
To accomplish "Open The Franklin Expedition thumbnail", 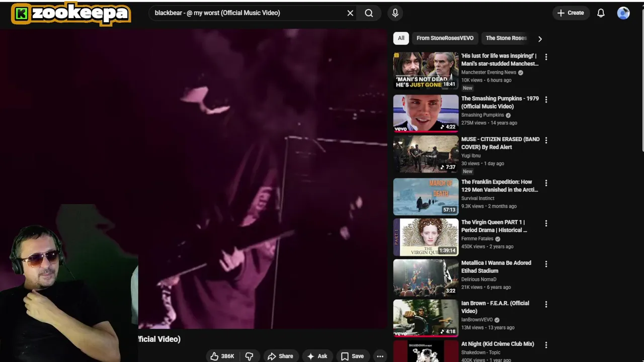I will tap(426, 197).
